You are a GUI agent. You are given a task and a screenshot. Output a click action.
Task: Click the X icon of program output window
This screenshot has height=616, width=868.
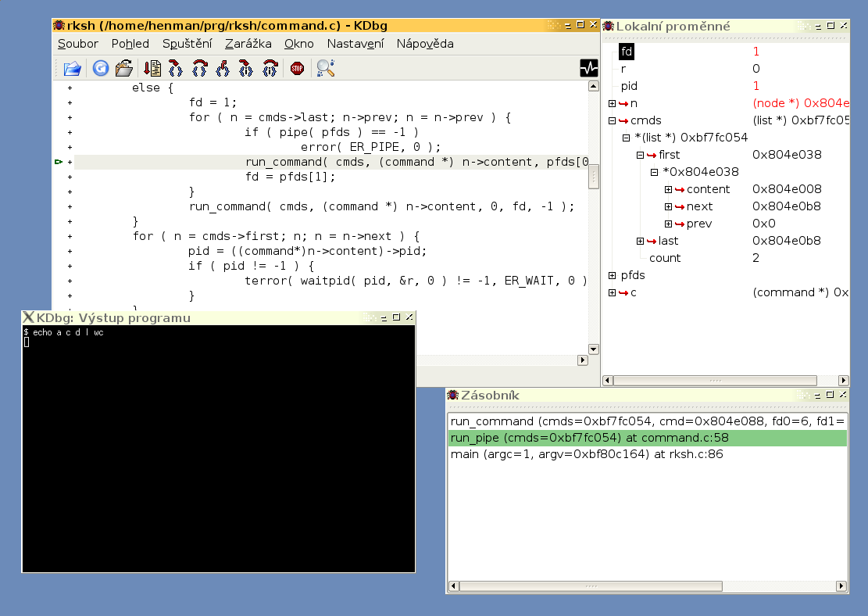click(28, 317)
